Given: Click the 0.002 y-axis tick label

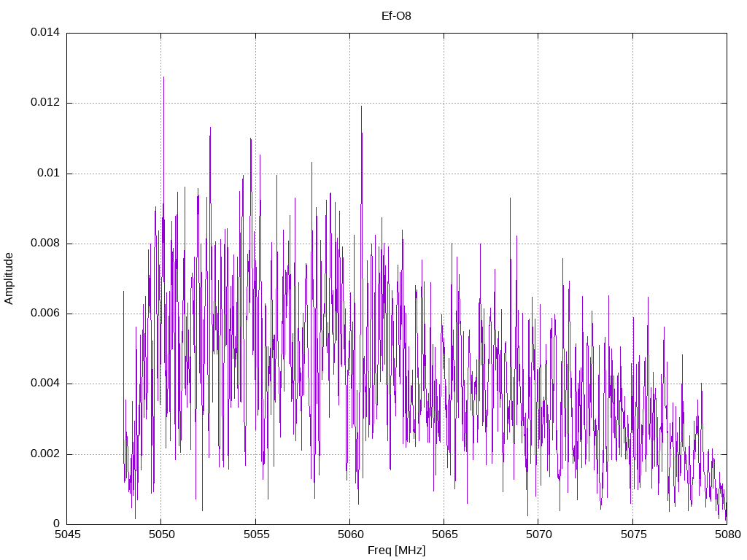Looking at the screenshot, I should coord(45,454).
